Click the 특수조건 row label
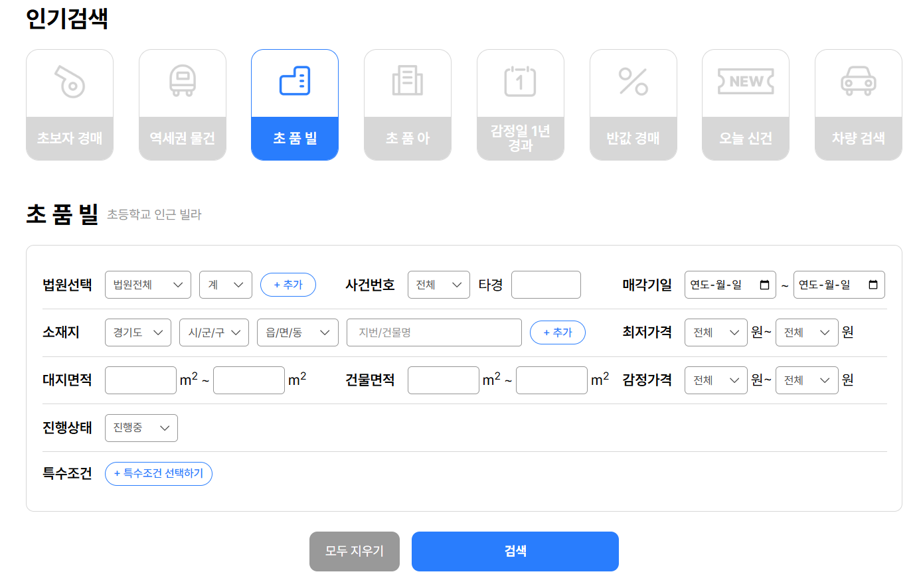This screenshot has height=588, width=921. 67,474
